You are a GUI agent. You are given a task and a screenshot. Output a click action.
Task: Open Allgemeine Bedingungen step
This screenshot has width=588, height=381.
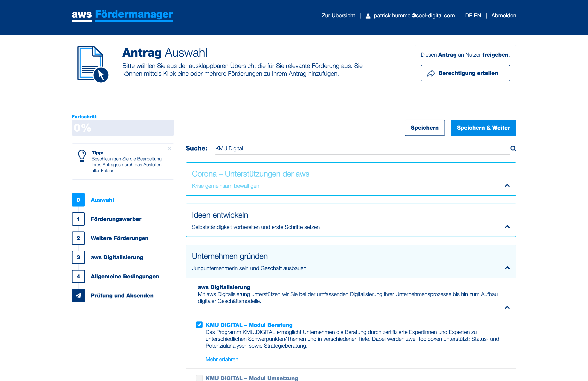(x=125, y=276)
